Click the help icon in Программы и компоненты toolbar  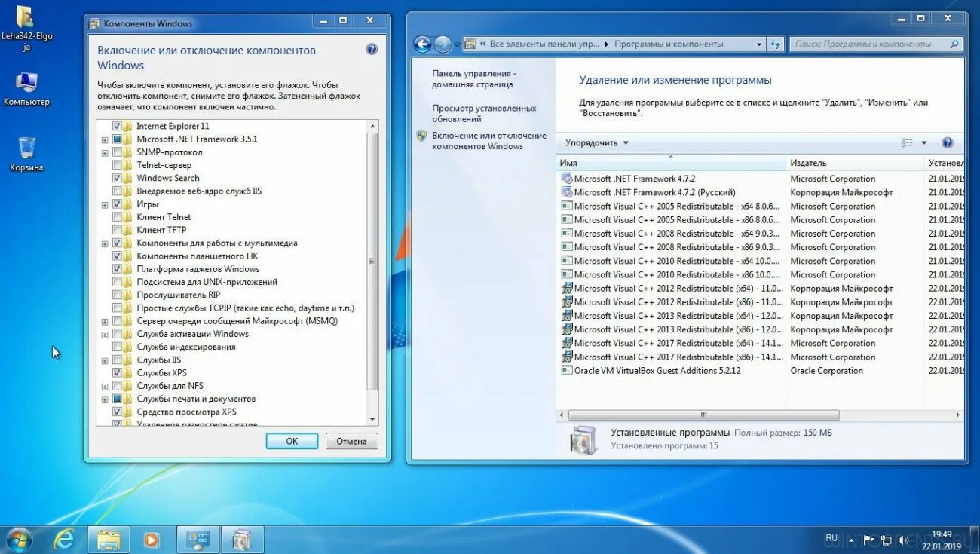click(x=948, y=142)
